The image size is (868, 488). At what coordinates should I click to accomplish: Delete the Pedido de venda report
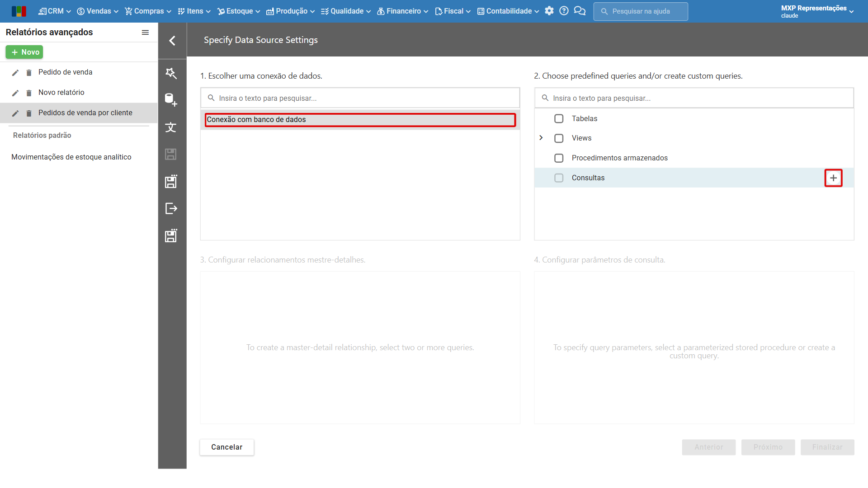[29, 73]
